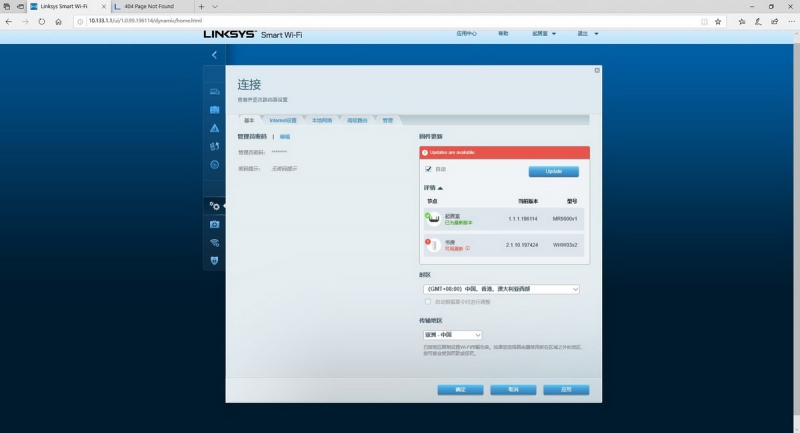Toggle reading view icon in address bar

pyautogui.click(x=704, y=21)
